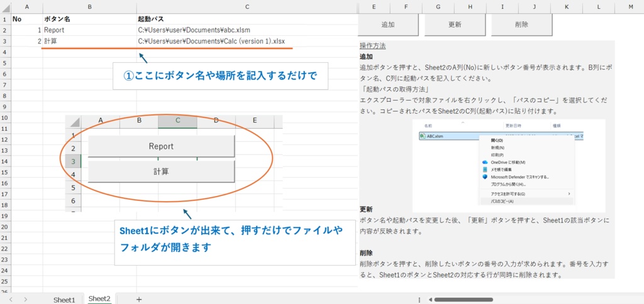Select column E header
Image resolution: width=644 pixels, height=304 pixels.
point(374,6)
